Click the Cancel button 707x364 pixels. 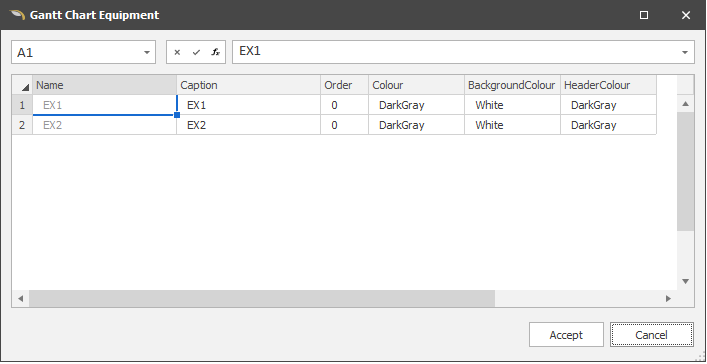coord(652,335)
